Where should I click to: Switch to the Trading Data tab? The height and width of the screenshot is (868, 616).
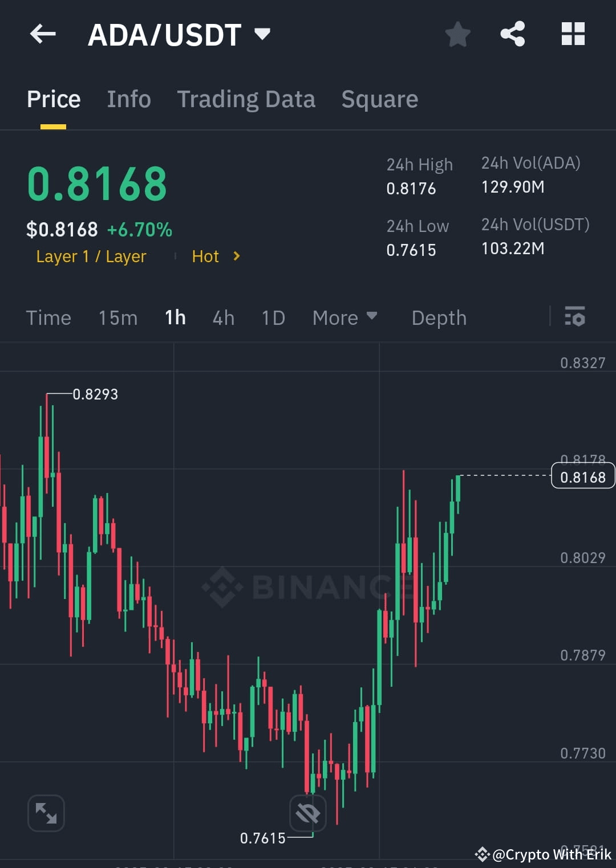click(x=246, y=99)
